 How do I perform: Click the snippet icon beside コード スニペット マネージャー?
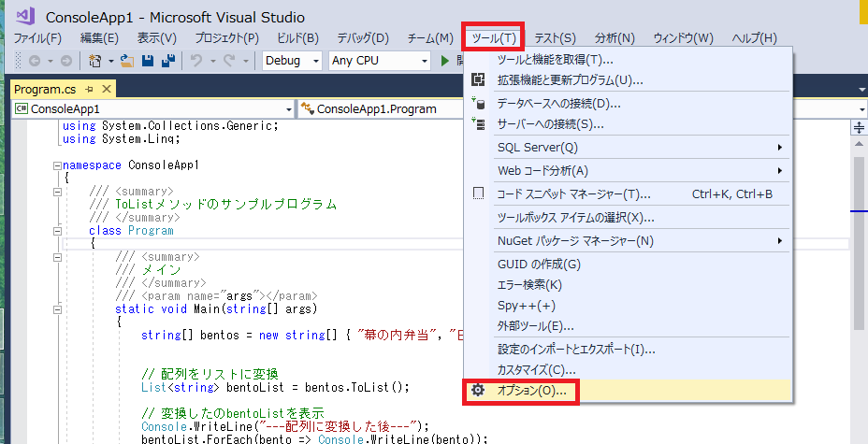478,193
